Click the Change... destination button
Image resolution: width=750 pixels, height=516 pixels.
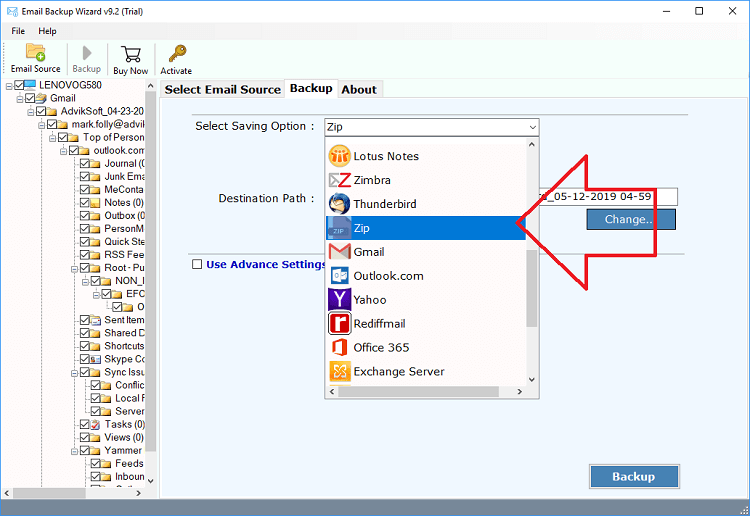point(631,219)
